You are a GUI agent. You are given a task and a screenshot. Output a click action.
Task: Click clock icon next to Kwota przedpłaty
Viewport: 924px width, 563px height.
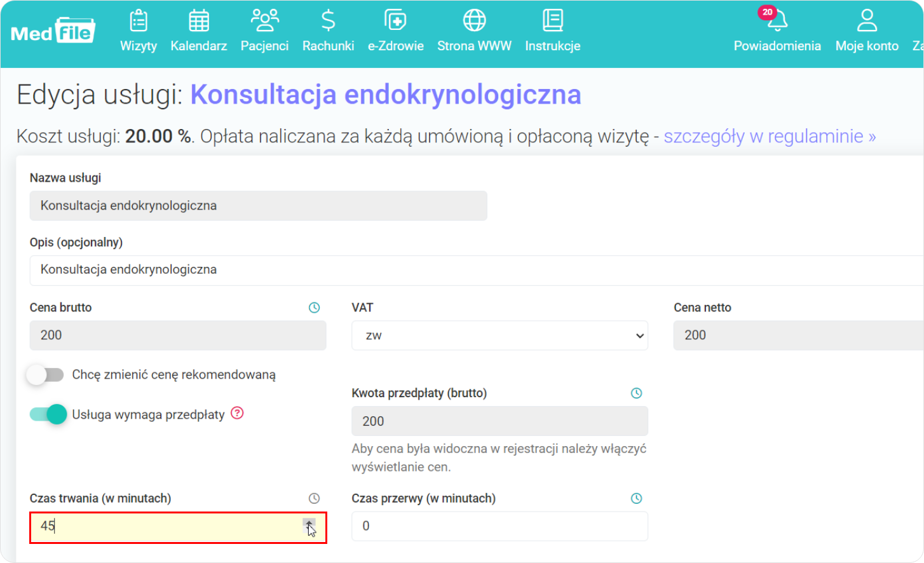[x=636, y=393]
